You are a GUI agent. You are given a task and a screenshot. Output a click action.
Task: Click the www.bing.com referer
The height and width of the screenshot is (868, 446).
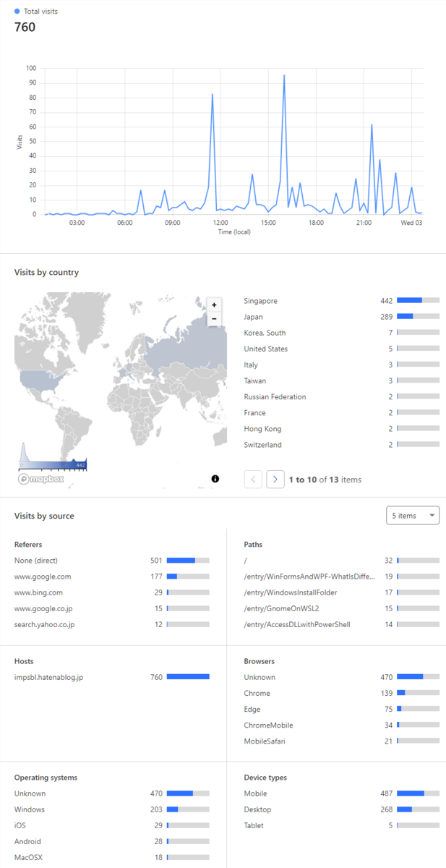pyautogui.click(x=112, y=592)
